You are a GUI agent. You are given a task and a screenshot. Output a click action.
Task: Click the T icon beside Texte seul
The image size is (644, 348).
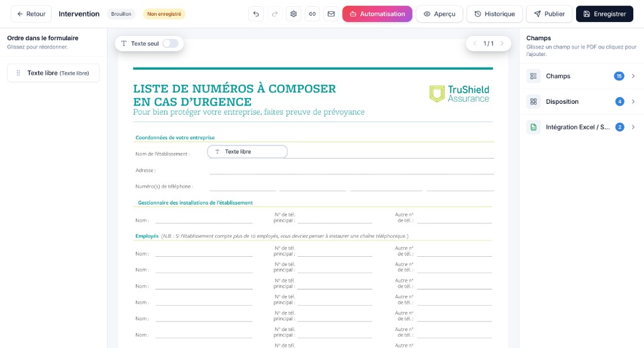tap(124, 43)
